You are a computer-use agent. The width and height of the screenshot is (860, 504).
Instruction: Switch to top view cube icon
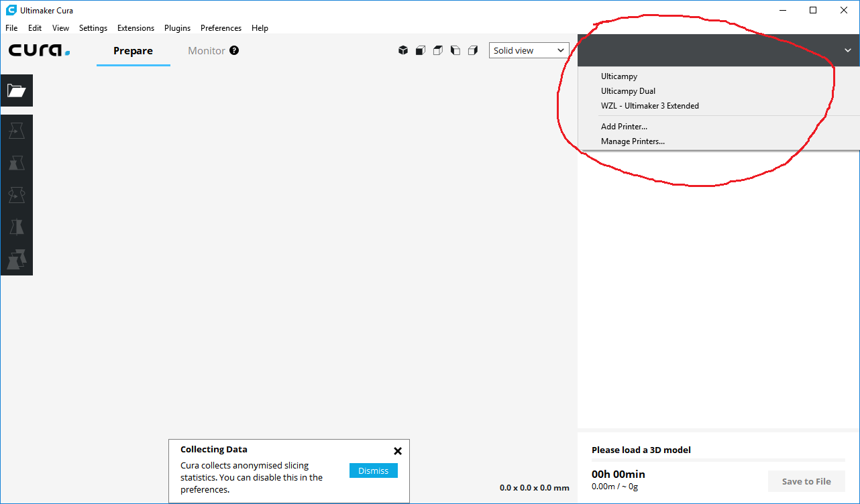438,50
